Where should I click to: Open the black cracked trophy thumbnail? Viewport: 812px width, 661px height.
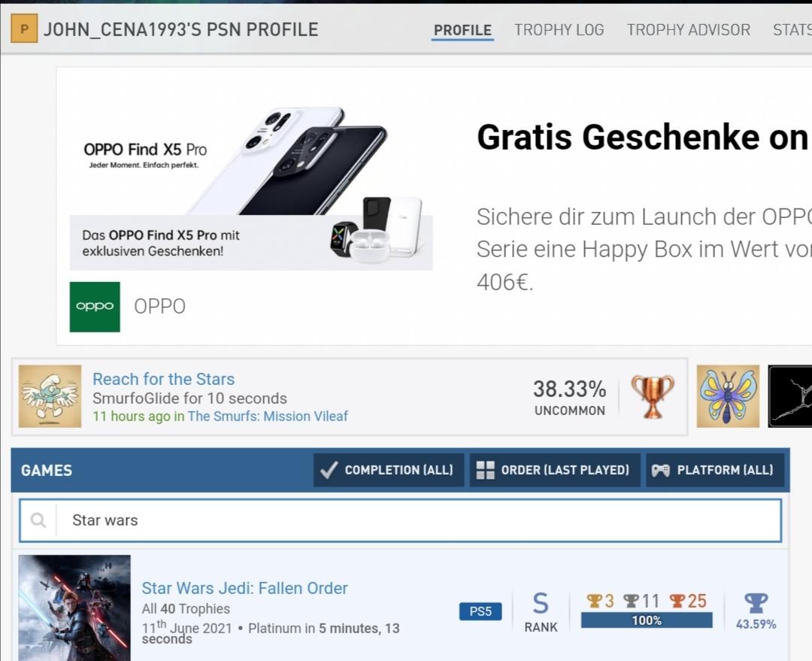coord(790,396)
